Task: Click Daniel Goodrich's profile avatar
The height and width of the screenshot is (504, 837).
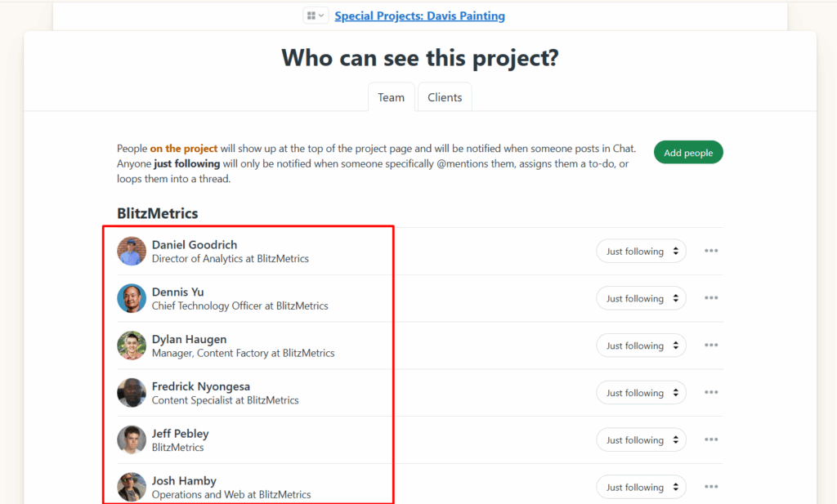Action: point(132,251)
